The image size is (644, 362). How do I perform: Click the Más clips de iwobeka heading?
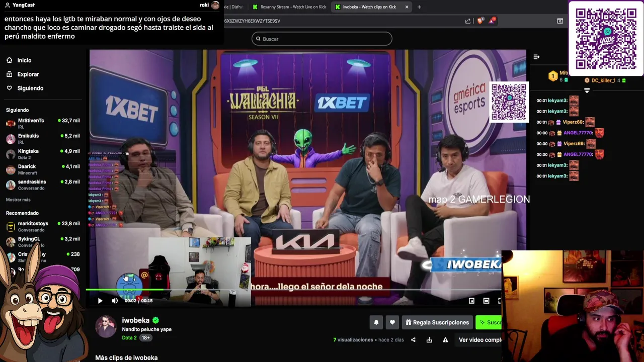[126, 357]
